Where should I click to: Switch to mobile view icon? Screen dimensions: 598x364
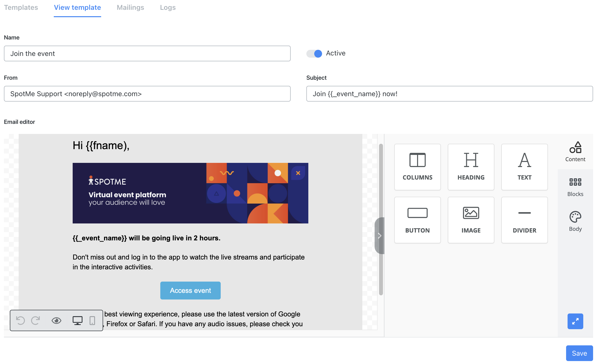click(92, 320)
